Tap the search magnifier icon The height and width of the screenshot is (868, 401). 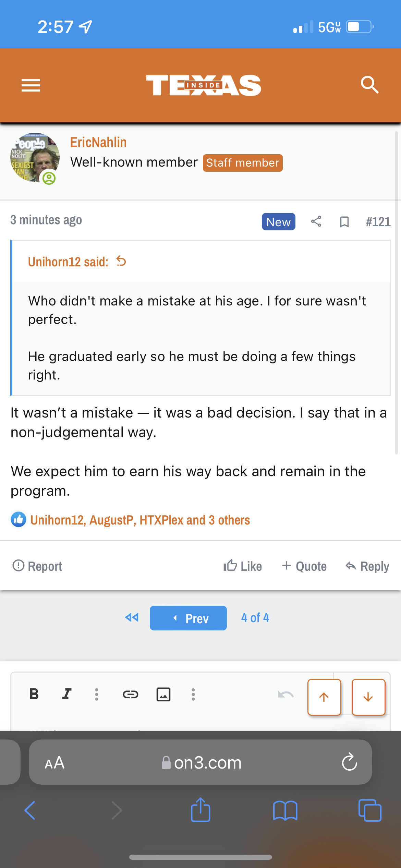coord(369,85)
